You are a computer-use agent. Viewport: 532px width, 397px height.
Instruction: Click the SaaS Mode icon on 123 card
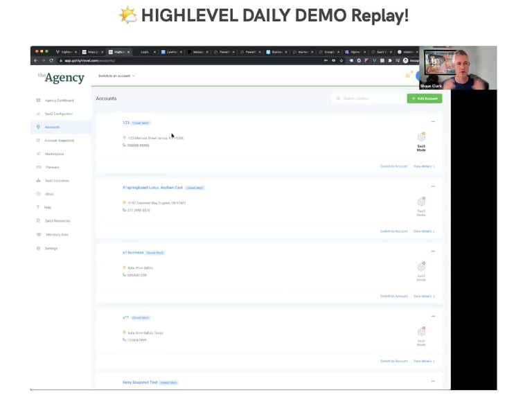point(421,137)
